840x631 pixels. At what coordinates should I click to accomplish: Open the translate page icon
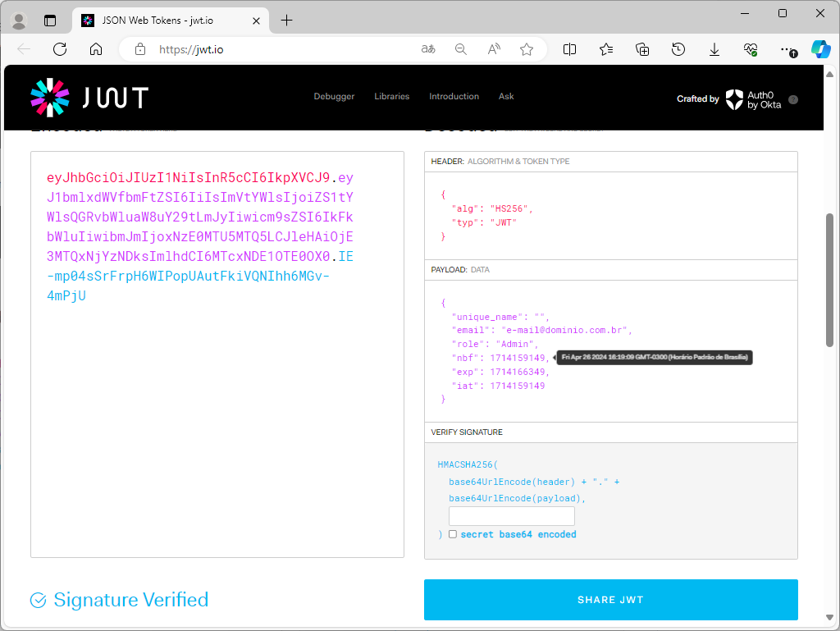tap(428, 49)
